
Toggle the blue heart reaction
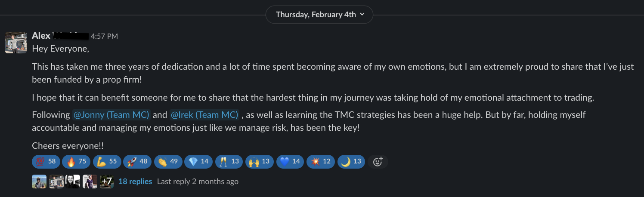click(290, 162)
